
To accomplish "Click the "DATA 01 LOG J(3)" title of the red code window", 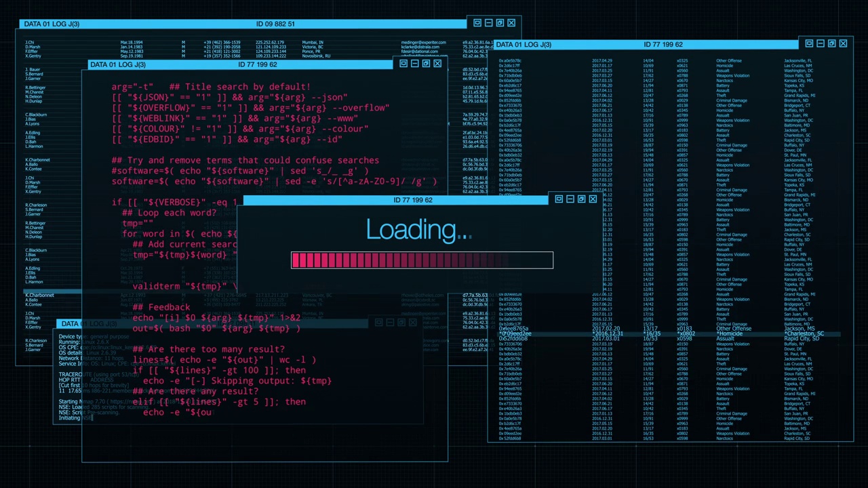I will pos(118,64).
